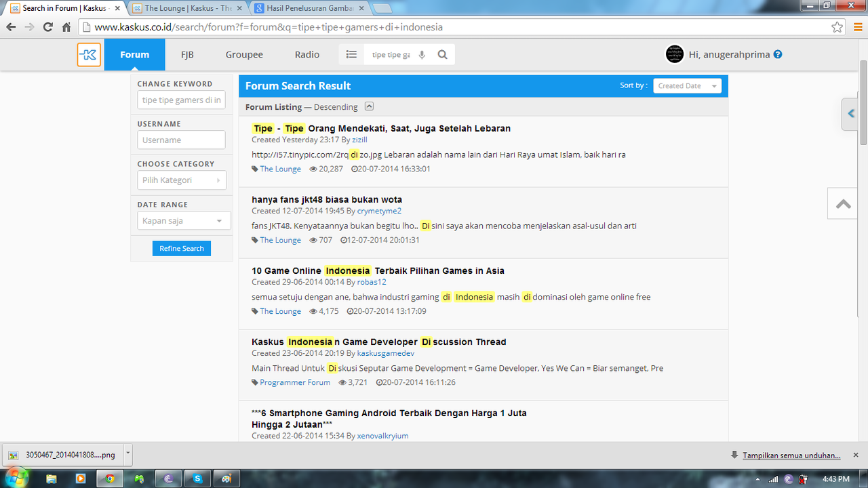
Task: Open the Skype taskbar icon
Action: pyautogui.click(x=197, y=479)
